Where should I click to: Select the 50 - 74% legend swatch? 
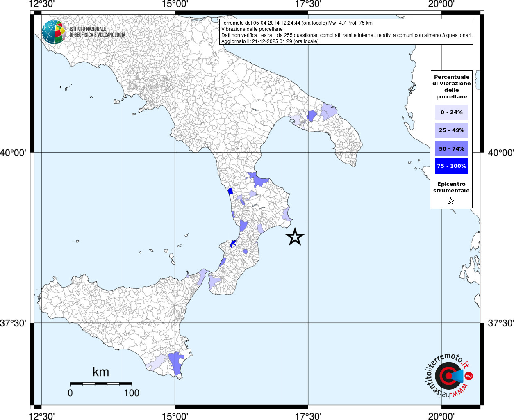point(451,148)
